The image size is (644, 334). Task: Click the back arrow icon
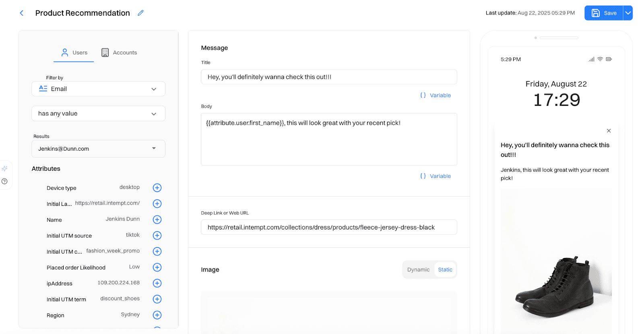22,13
